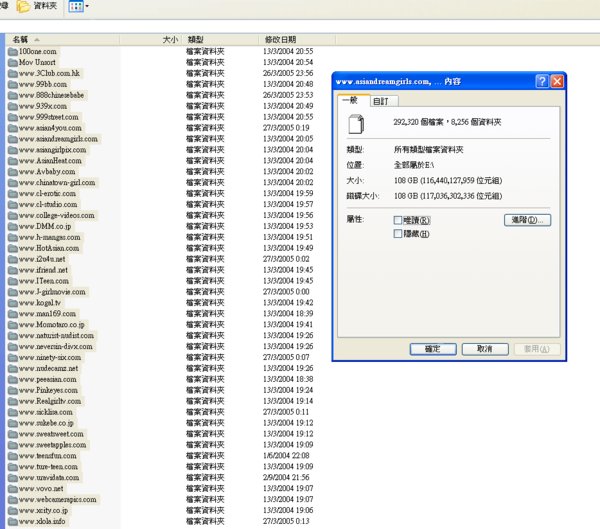Click the multiple-files icon in the properties dialog
Viewport: 600px width, 529px height.
point(356,124)
